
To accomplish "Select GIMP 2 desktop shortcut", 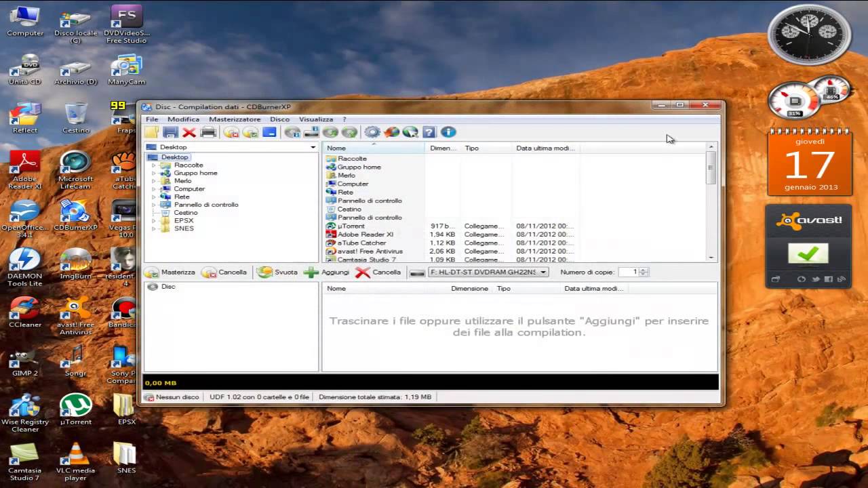I will tap(25, 361).
